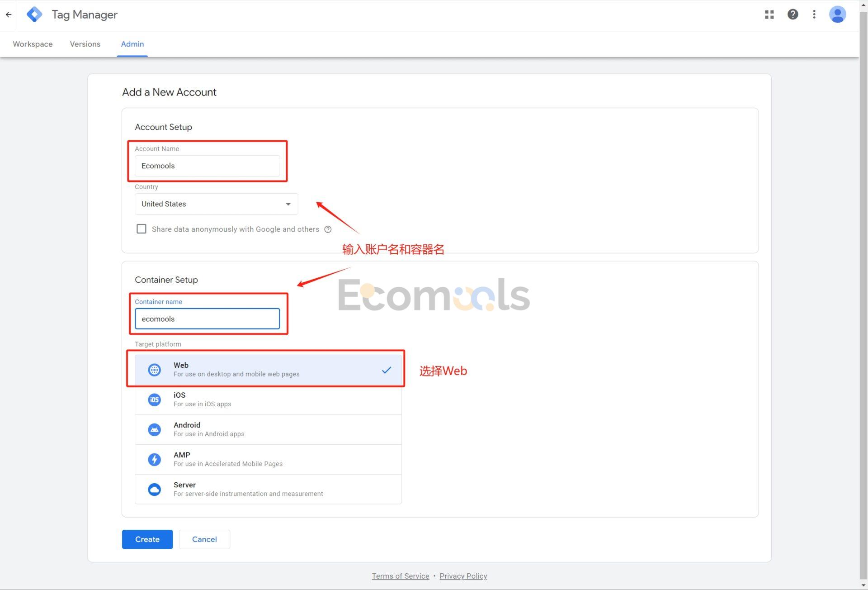Click the 'Container Setup' heading
This screenshot has width=868, height=590.
click(x=166, y=280)
